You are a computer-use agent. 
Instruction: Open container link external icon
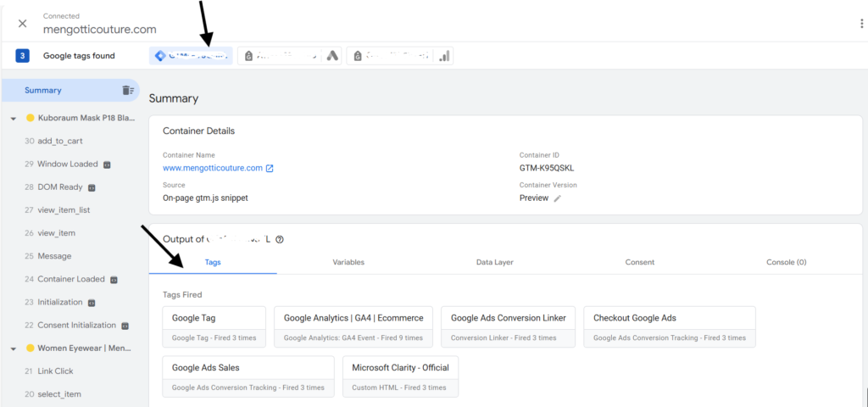tap(270, 169)
